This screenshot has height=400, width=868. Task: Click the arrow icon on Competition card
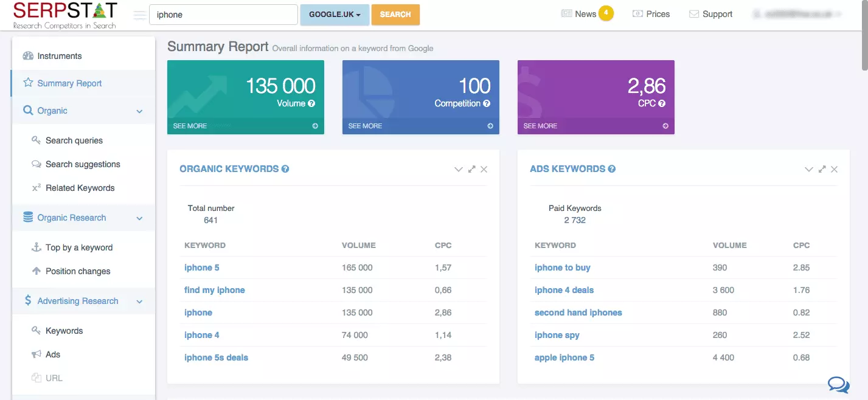click(490, 126)
